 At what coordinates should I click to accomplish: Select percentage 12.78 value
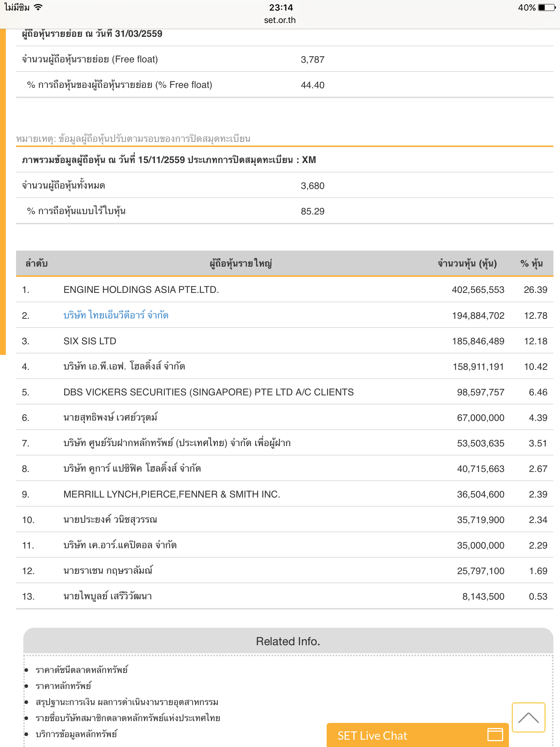pyautogui.click(x=536, y=316)
